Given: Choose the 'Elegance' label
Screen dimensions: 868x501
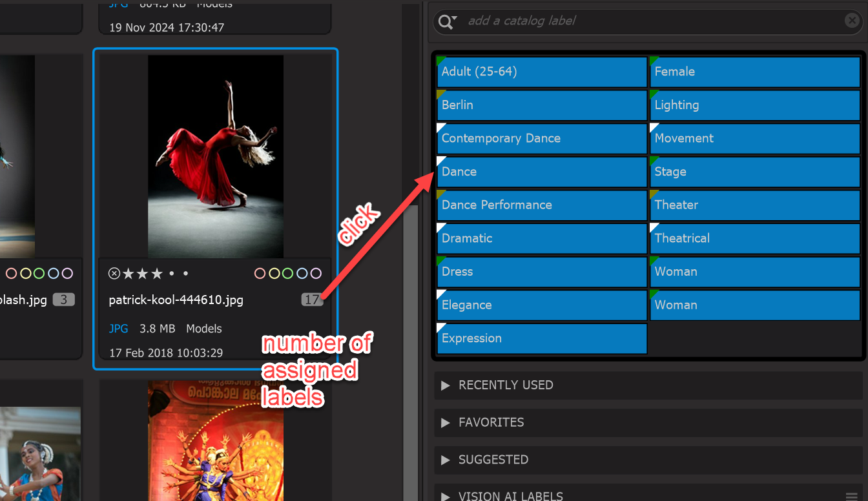Looking at the screenshot, I should (x=542, y=305).
